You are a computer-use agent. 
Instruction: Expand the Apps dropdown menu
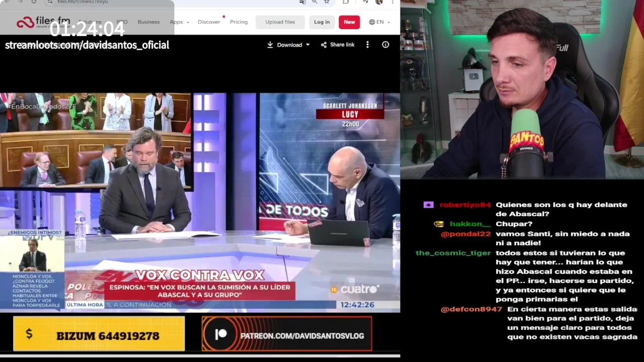(x=179, y=22)
